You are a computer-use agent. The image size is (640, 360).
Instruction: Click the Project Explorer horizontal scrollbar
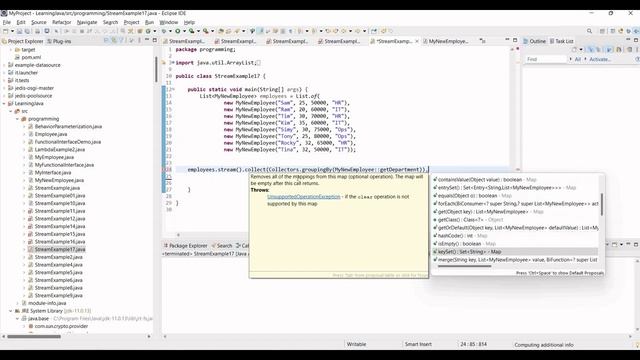(x=34, y=337)
